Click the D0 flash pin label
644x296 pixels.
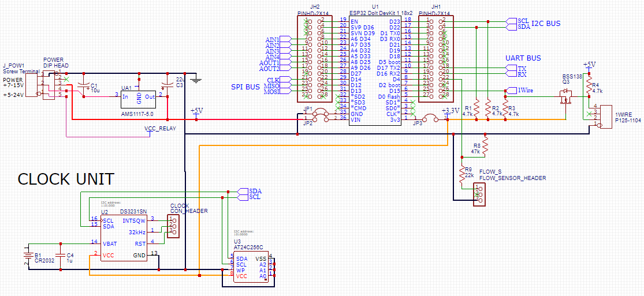(x=389, y=97)
